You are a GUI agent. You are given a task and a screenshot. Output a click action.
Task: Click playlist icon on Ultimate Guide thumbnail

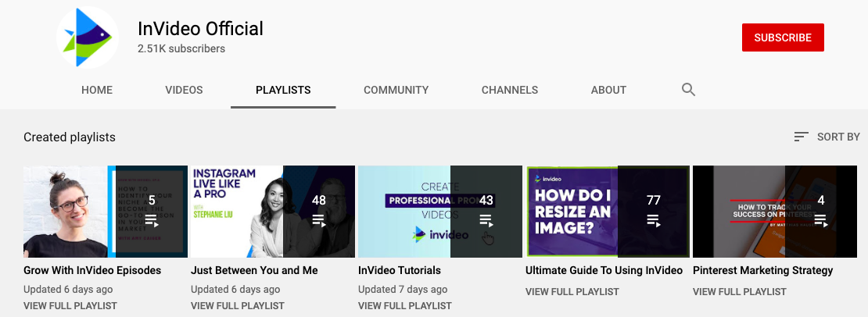click(654, 221)
